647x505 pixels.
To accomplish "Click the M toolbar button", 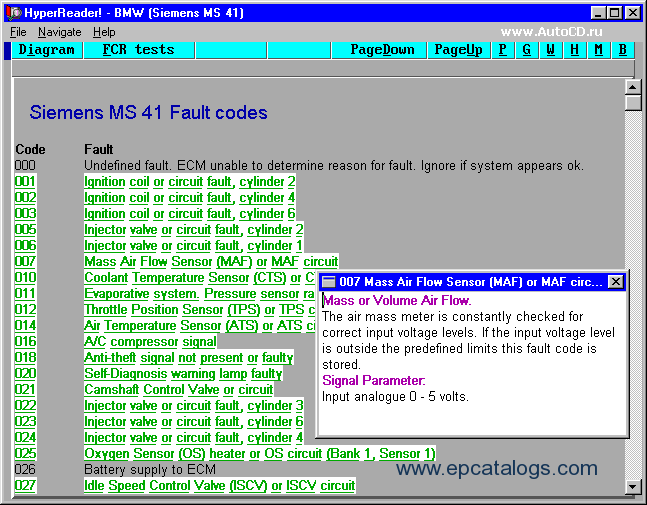I will [x=598, y=50].
